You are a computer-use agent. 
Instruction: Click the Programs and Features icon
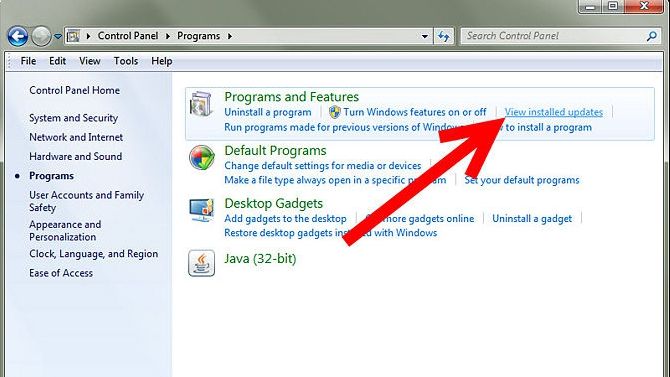click(201, 103)
